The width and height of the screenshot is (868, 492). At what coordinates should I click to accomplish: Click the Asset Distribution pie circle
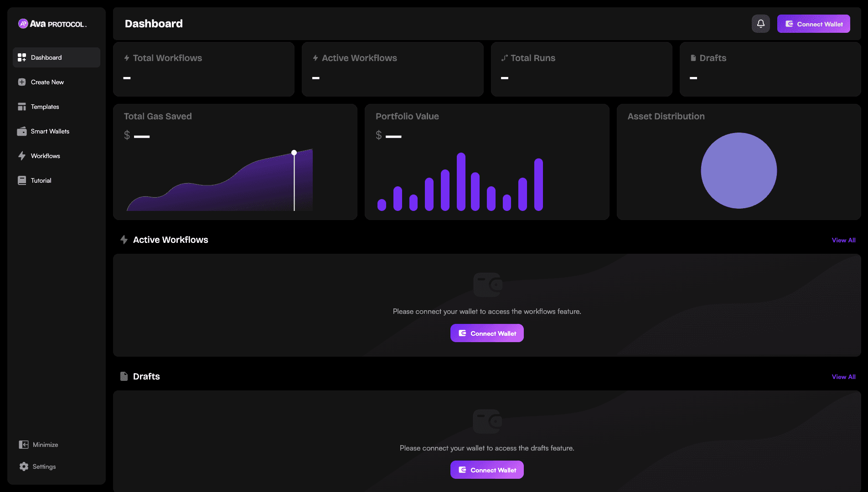[739, 170]
